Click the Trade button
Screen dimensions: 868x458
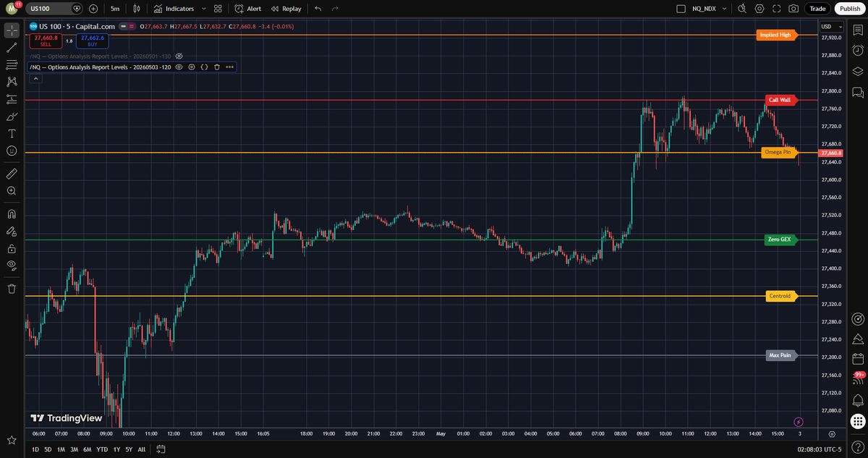[817, 9]
